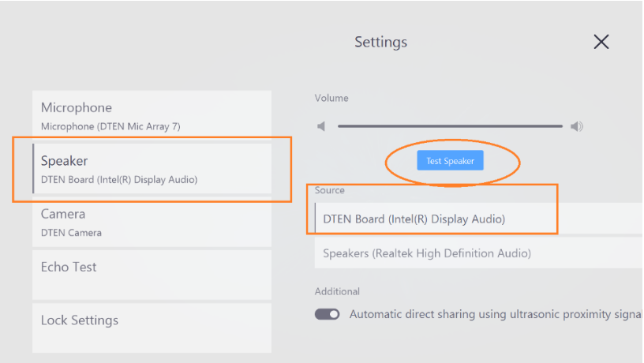Open the Echo Test section

point(152,275)
